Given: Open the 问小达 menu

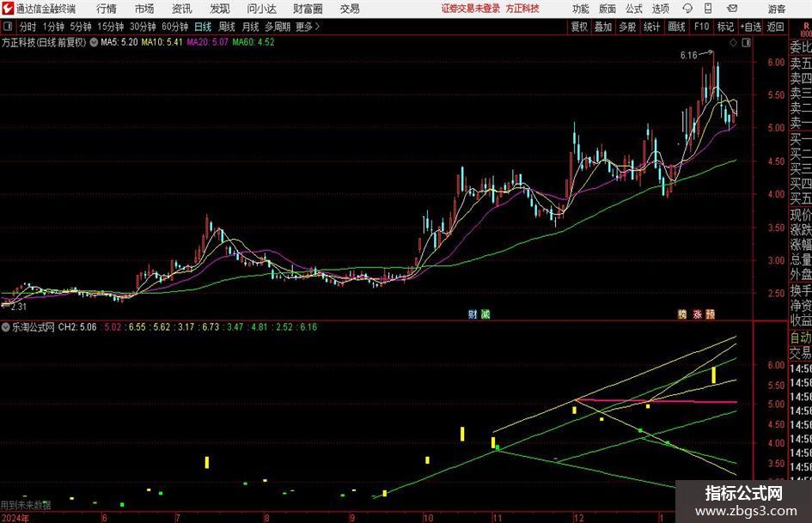Looking at the screenshot, I should pyautogui.click(x=261, y=9).
